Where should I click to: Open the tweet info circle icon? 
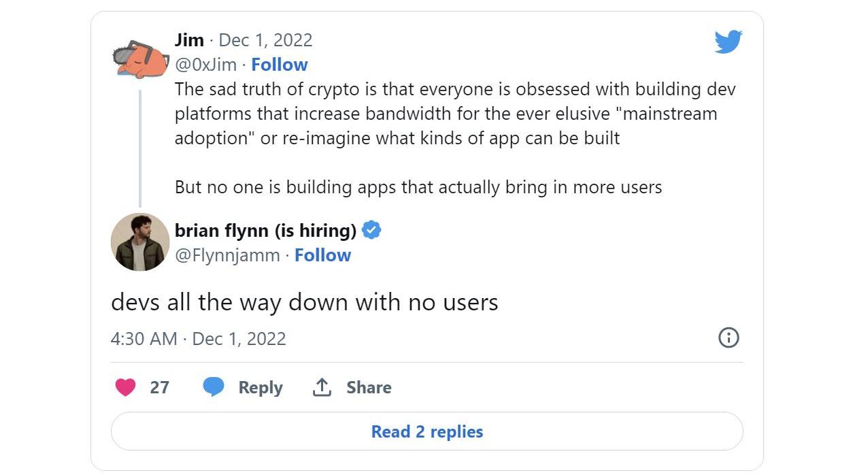tap(729, 338)
